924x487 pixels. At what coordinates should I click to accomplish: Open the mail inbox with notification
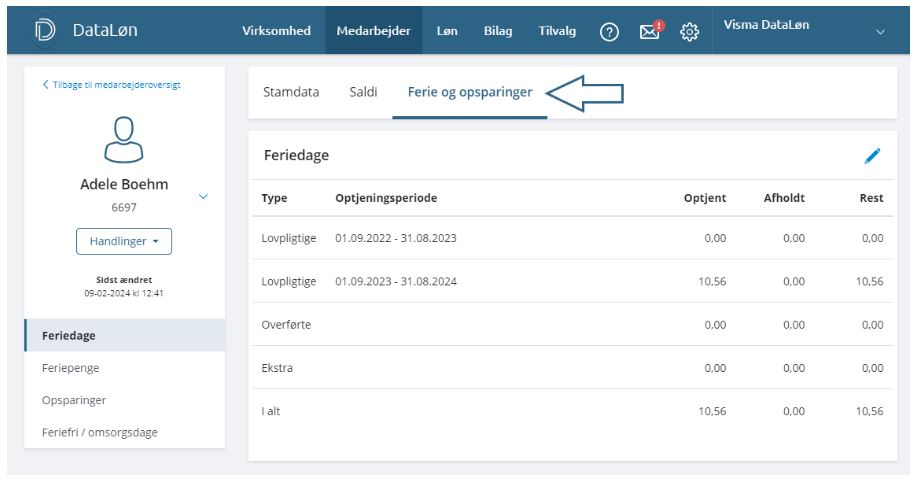coord(650,32)
